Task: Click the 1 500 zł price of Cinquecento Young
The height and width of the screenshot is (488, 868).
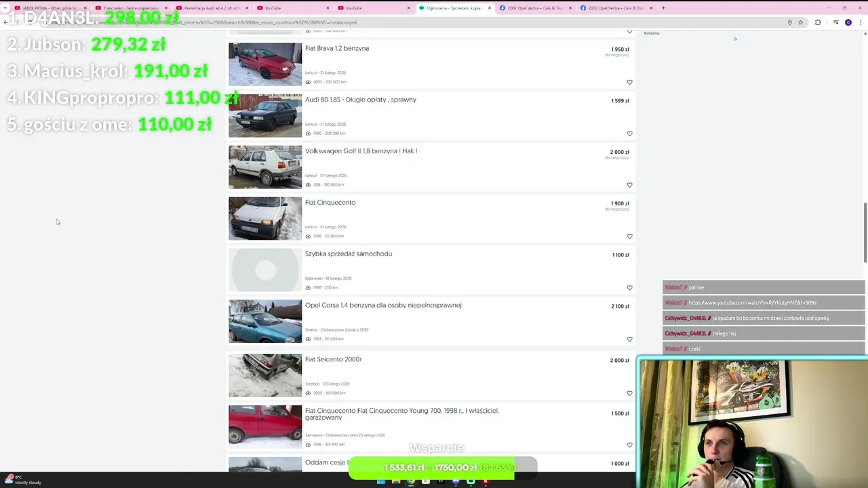Action: point(620,413)
